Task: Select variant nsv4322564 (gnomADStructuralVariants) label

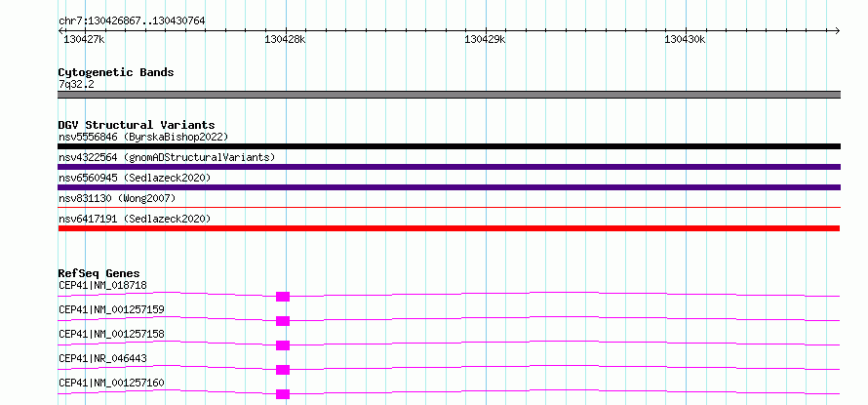Action: tap(167, 157)
